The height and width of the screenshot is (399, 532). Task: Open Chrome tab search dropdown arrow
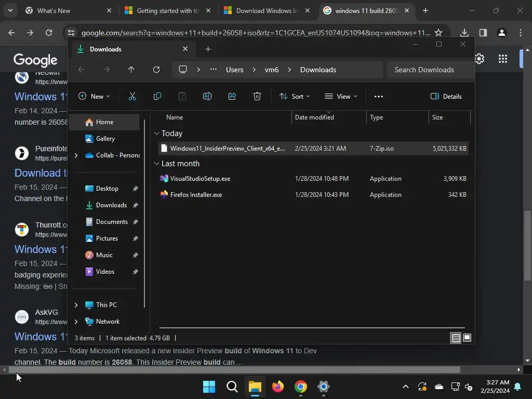click(x=10, y=10)
